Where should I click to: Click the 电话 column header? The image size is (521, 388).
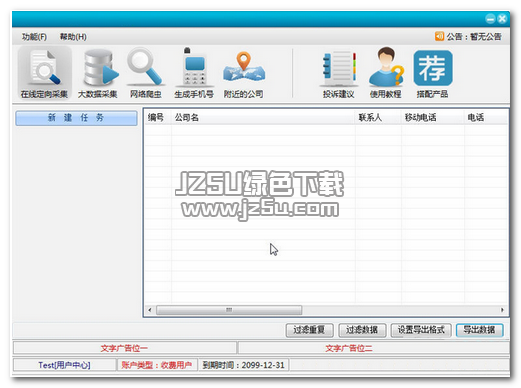(x=486, y=117)
